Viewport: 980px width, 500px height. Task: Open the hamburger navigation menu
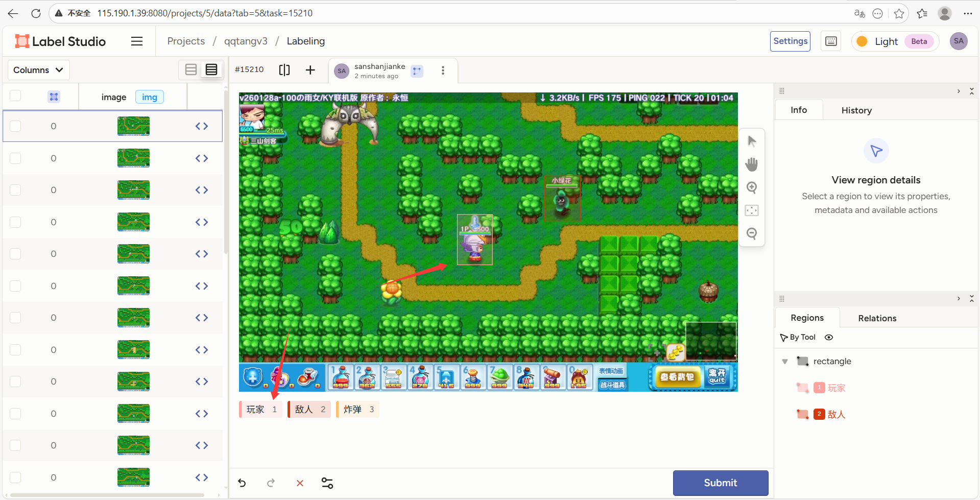137,41
